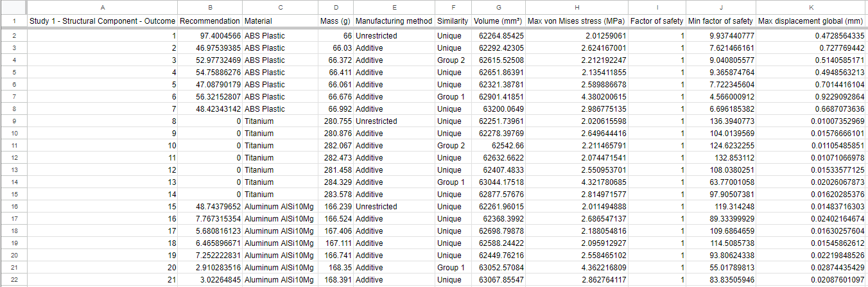Click the Mass (g) header cell
The height and width of the screenshot is (287, 868).
[335, 21]
